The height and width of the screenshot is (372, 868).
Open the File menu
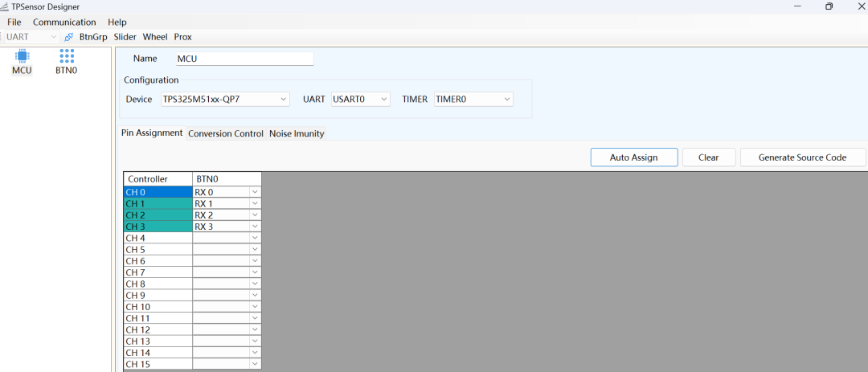coord(14,22)
